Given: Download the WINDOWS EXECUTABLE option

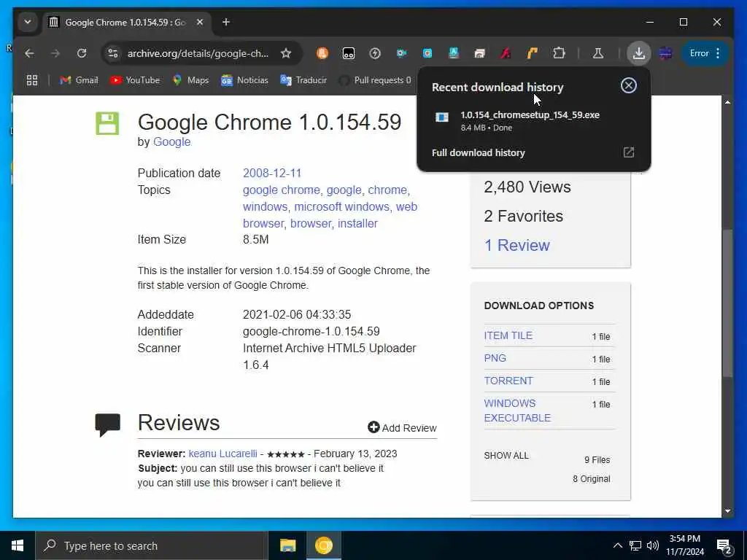Looking at the screenshot, I should tap(517, 411).
